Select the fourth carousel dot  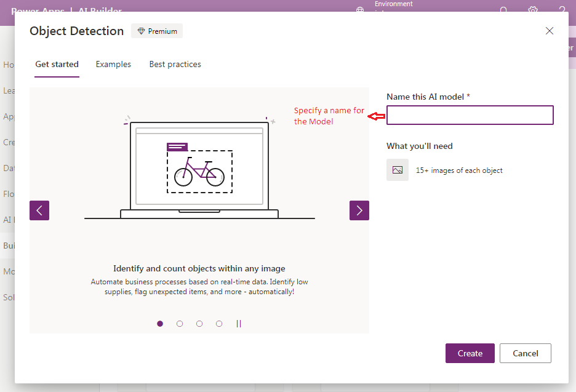point(219,324)
